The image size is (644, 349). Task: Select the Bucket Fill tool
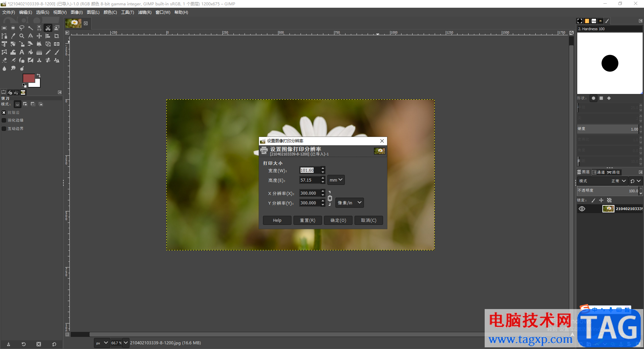click(31, 52)
